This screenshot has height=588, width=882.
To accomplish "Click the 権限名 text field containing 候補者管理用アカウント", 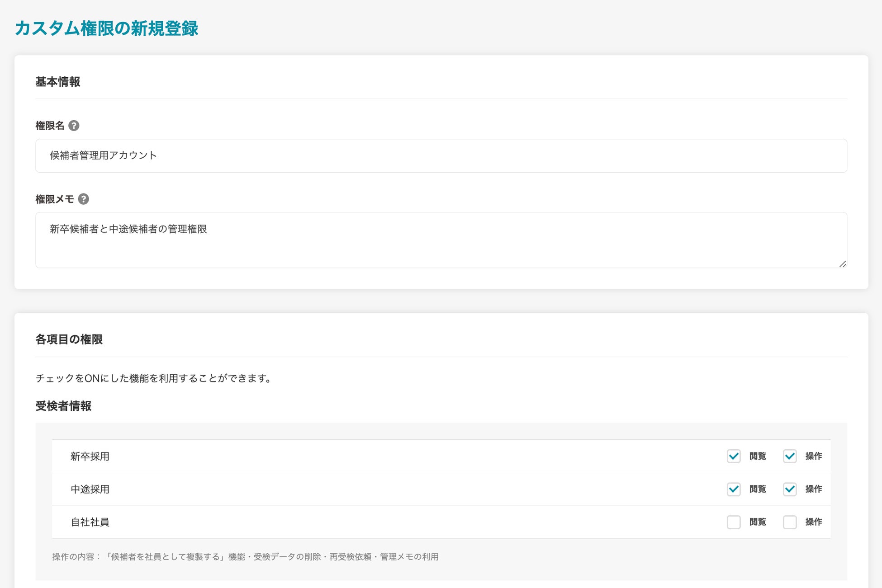I will (441, 155).
